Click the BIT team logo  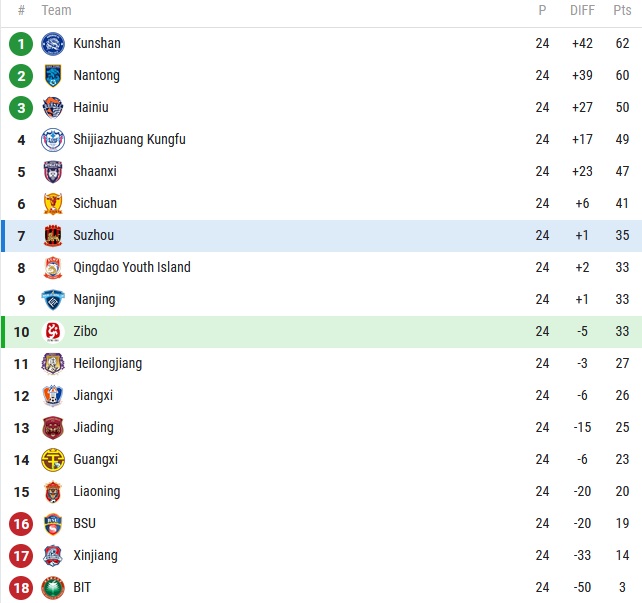click(x=53, y=588)
